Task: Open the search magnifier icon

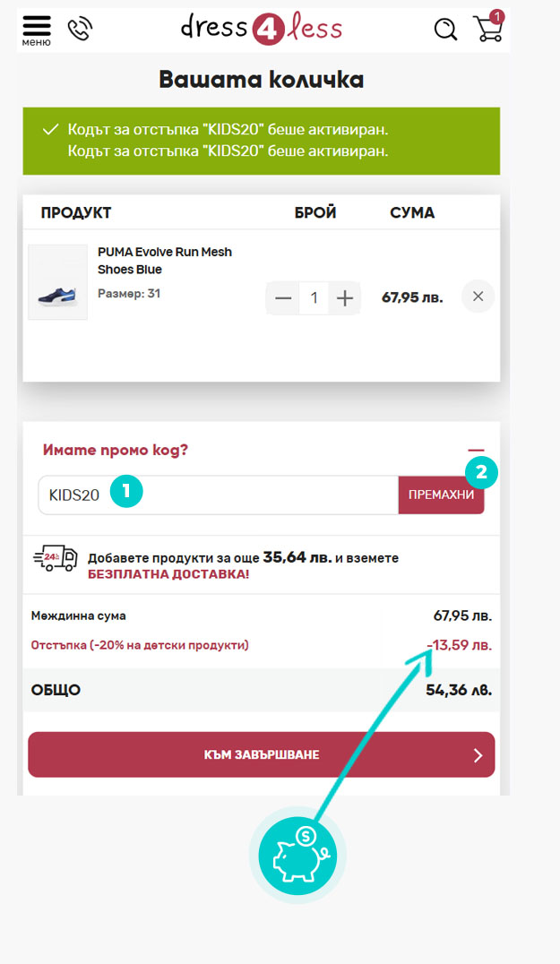Action: point(445,29)
